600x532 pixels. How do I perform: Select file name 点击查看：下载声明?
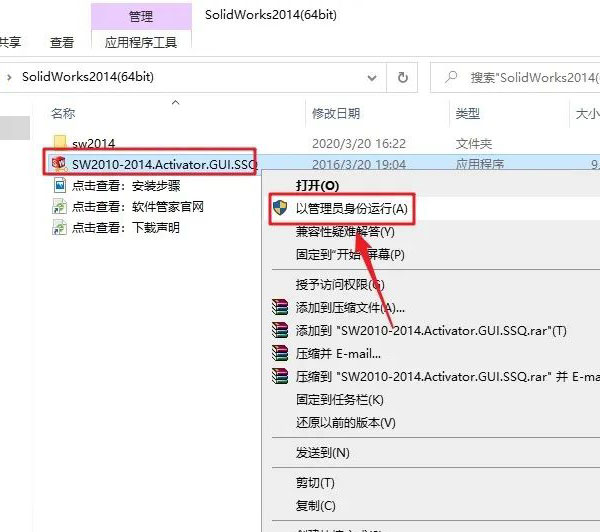[126, 228]
